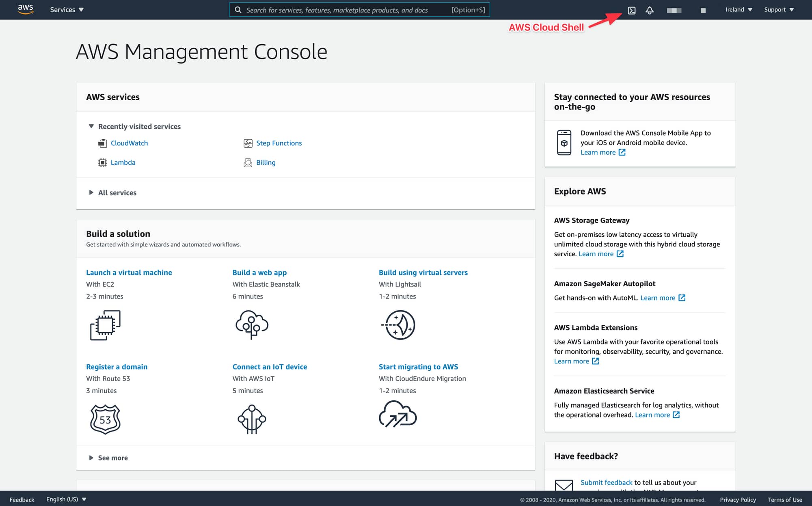Click the "AWS Storage Gateway" heading

[592, 220]
